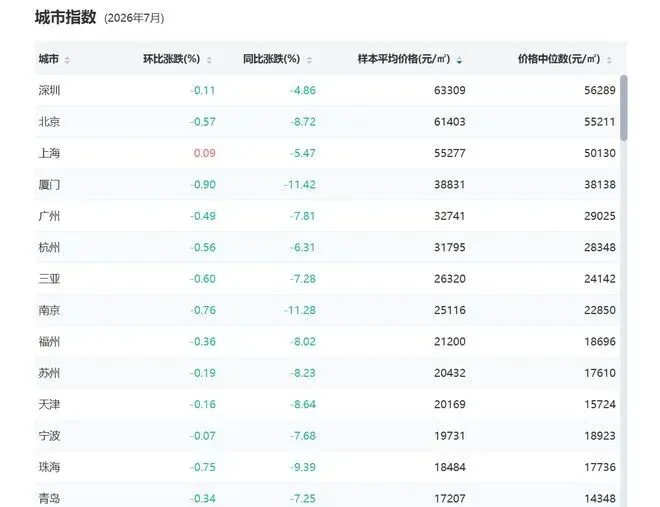The image size is (660, 507).
Task: Select the 杭州 city name
Action: click(49, 247)
